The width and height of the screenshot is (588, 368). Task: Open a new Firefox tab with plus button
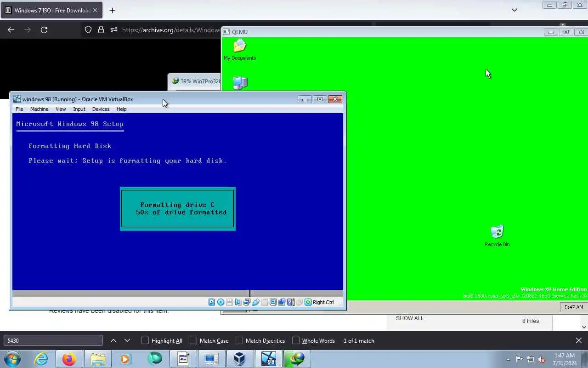(113, 10)
